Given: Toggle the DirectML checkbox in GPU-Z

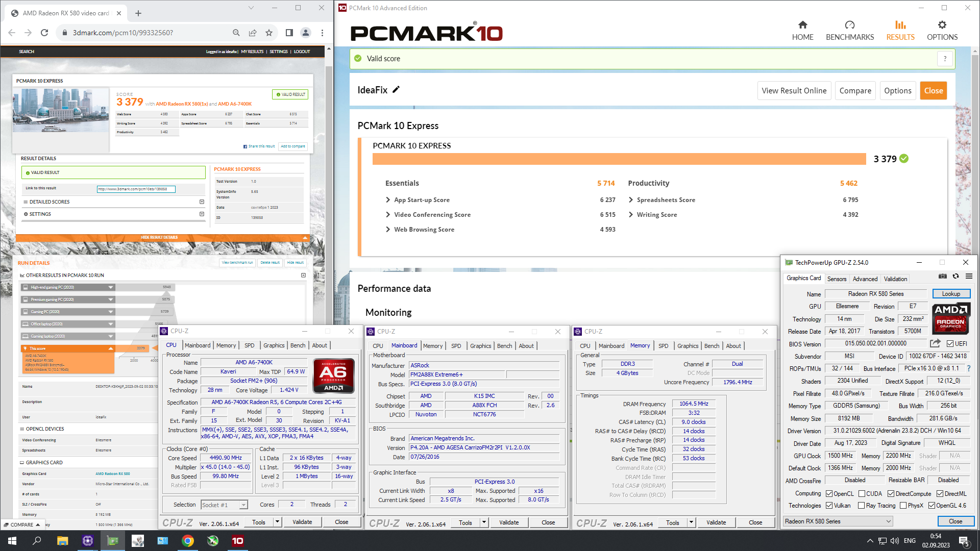Looking at the screenshot, I should coord(940,494).
